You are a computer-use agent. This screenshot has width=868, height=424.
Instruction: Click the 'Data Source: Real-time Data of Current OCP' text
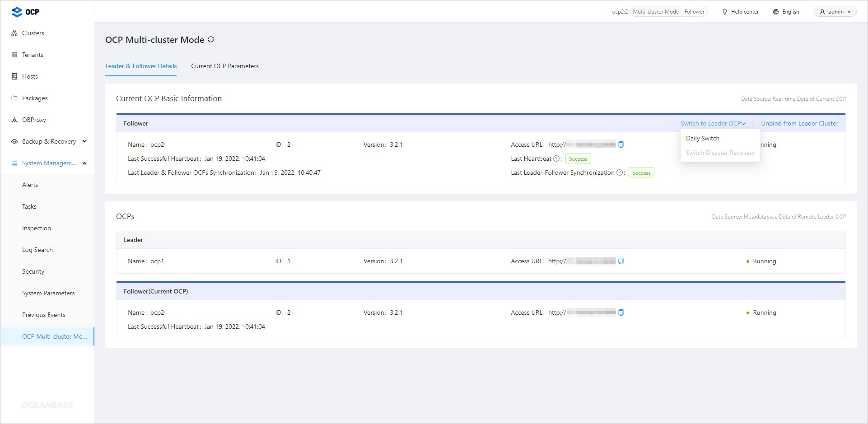[793, 99]
